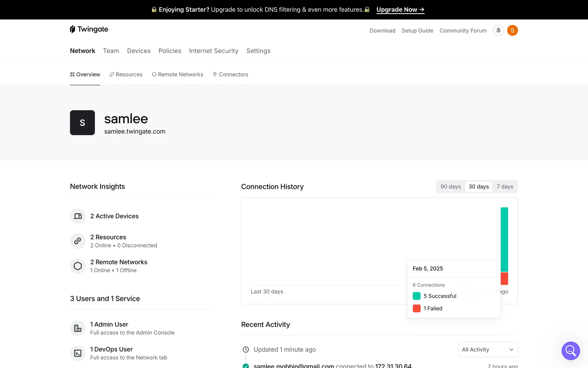Open the Remote Networks tab
Image resolution: width=588 pixels, height=368 pixels.
tap(177, 75)
